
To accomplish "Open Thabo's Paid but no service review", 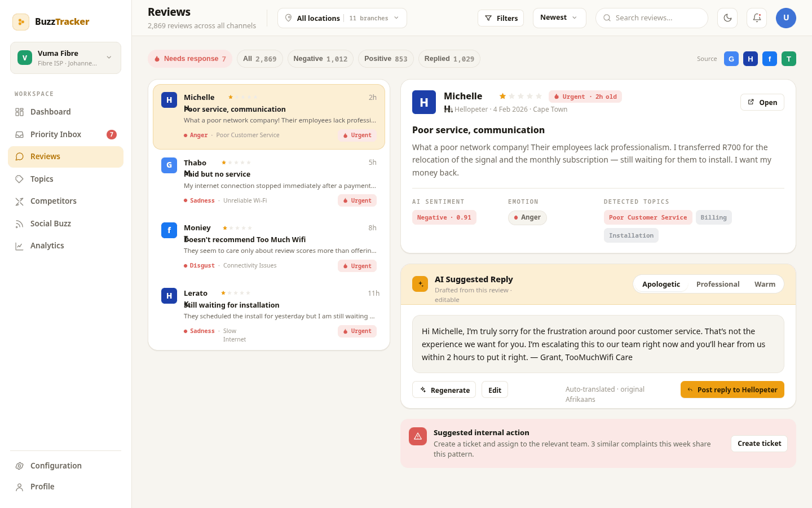I will point(269,182).
